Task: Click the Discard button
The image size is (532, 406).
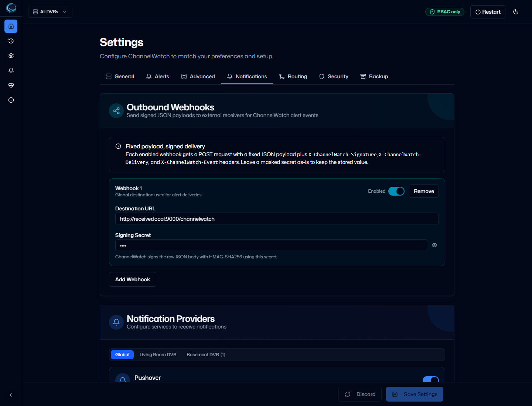Action: click(360, 394)
